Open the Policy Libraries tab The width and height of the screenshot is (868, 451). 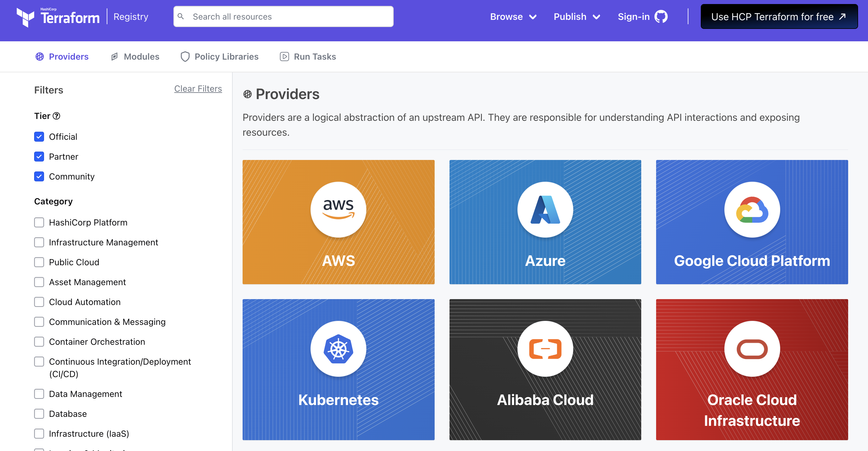(x=220, y=57)
